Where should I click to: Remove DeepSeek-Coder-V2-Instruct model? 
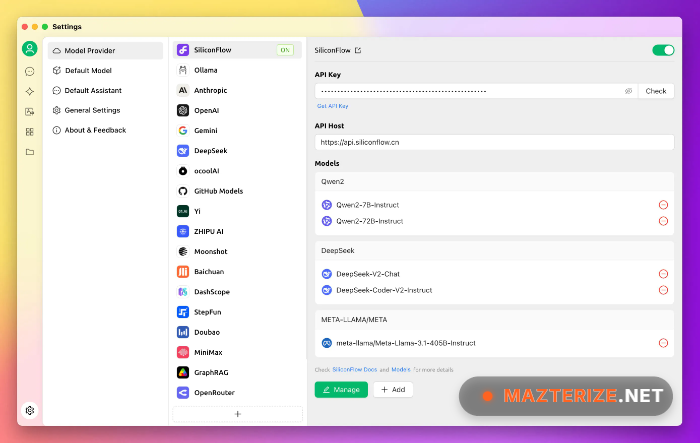663,290
